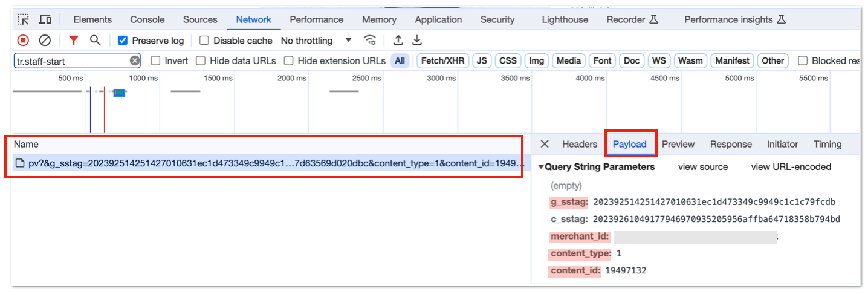The height and width of the screenshot is (294, 868).
Task: Stop recording network log
Action: [x=23, y=41]
